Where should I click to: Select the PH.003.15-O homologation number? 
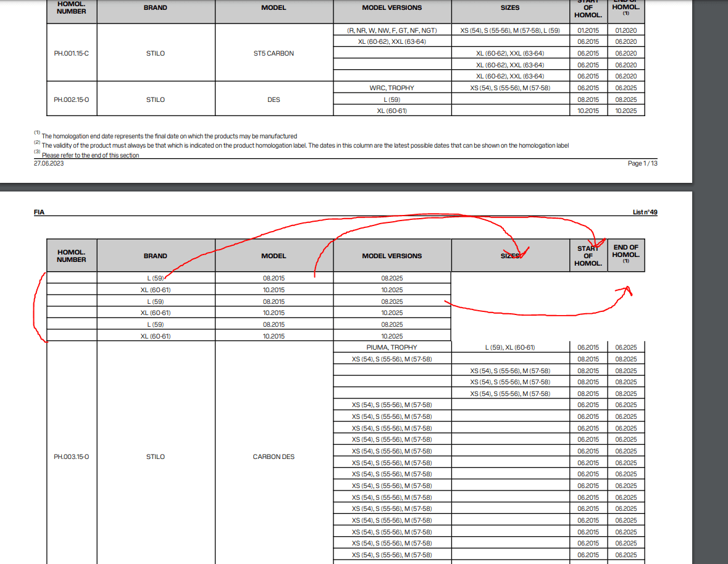(71, 457)
